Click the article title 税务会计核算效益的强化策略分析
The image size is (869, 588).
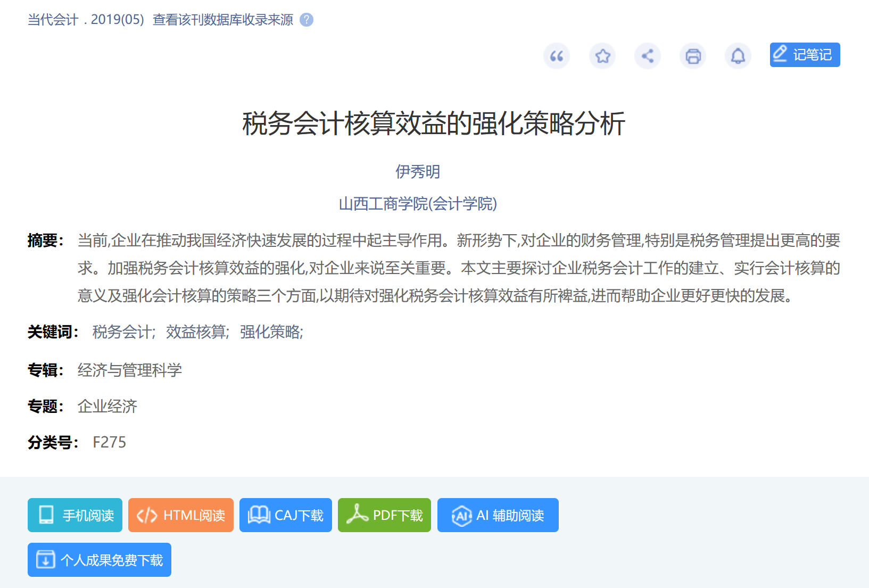(434, 123)
